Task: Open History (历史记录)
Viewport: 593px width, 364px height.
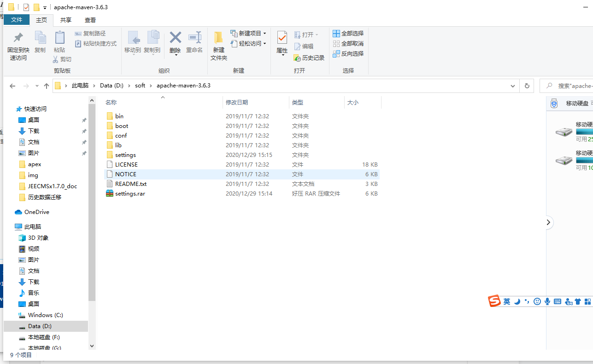Action: (x=309, y=58)
